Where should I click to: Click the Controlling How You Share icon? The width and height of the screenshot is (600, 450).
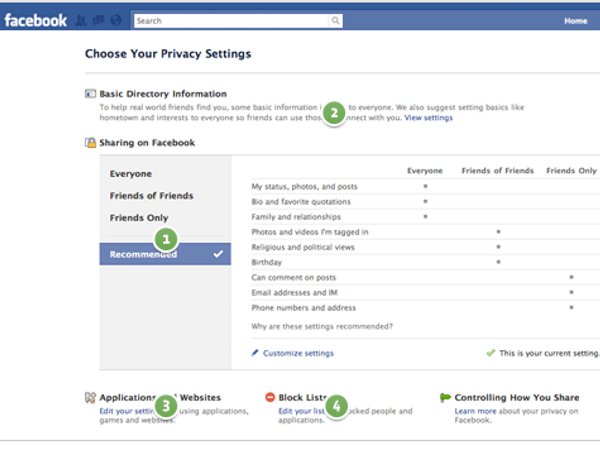coord(446,397)
